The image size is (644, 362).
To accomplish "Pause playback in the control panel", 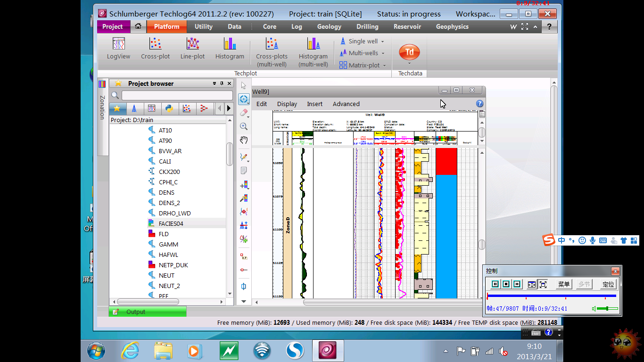I will tap(495, 284).
